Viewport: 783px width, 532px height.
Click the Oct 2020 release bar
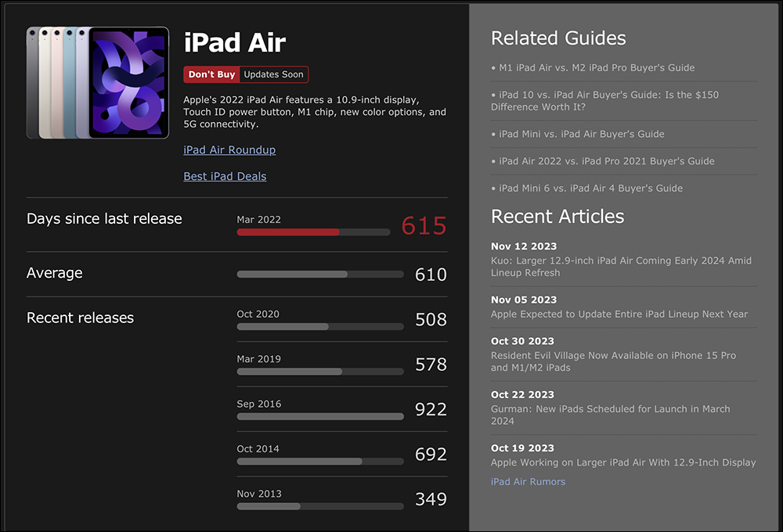(x=320, y=326)
